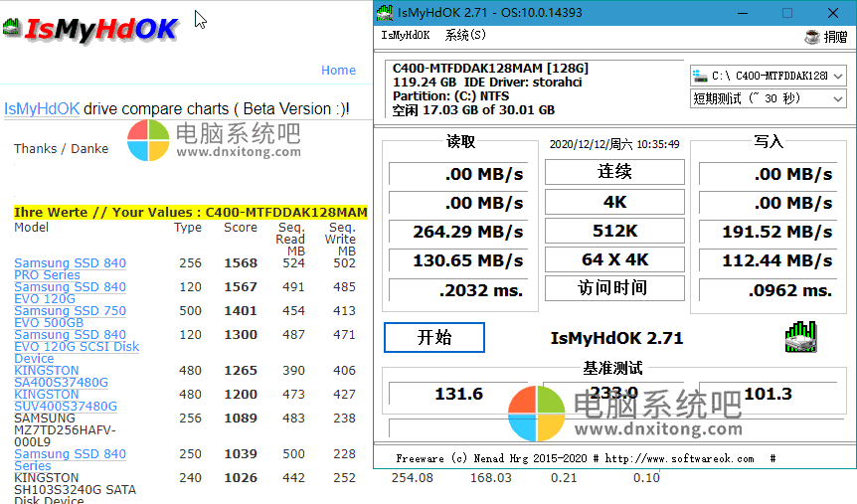Click the Score column header
The image size is (857, 504).
tap(241, 228)
